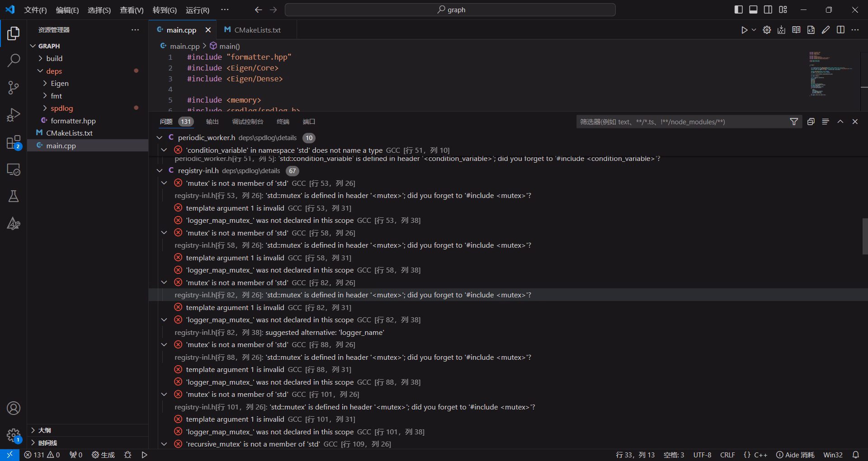
Task: Open the Extensions view with badge
Action: 14,142
